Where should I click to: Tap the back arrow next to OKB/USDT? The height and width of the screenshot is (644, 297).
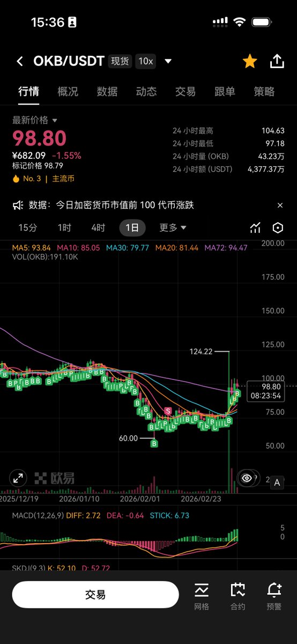tap(20, 61)
